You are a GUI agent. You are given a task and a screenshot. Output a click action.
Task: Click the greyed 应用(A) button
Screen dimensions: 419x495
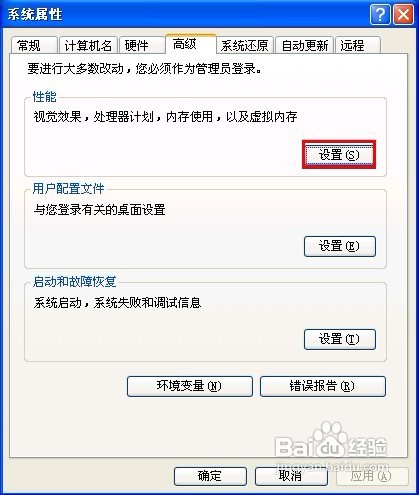pyautogui.click(x=372, y=476)
